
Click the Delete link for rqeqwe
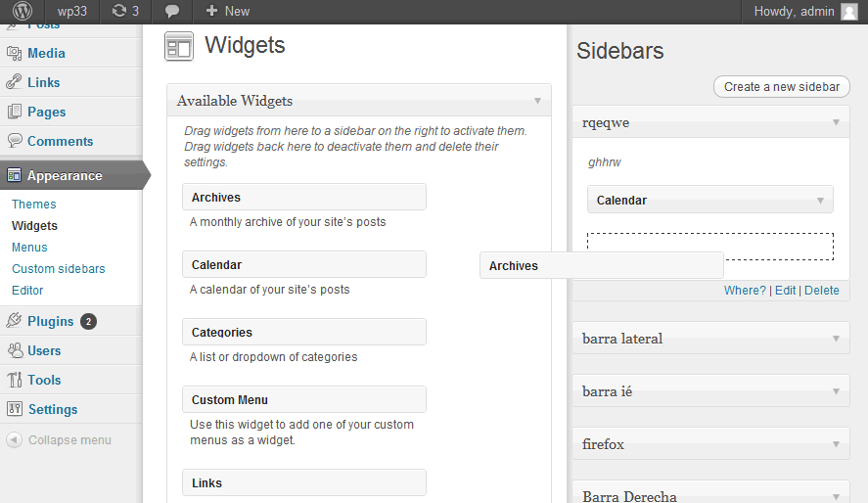coord(821,291)
